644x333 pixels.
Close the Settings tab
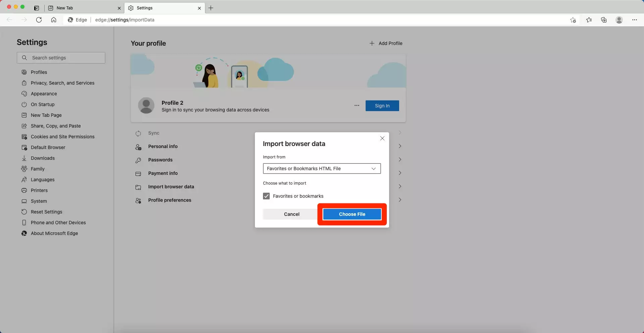pyautogui.click(x=199, y=8)
